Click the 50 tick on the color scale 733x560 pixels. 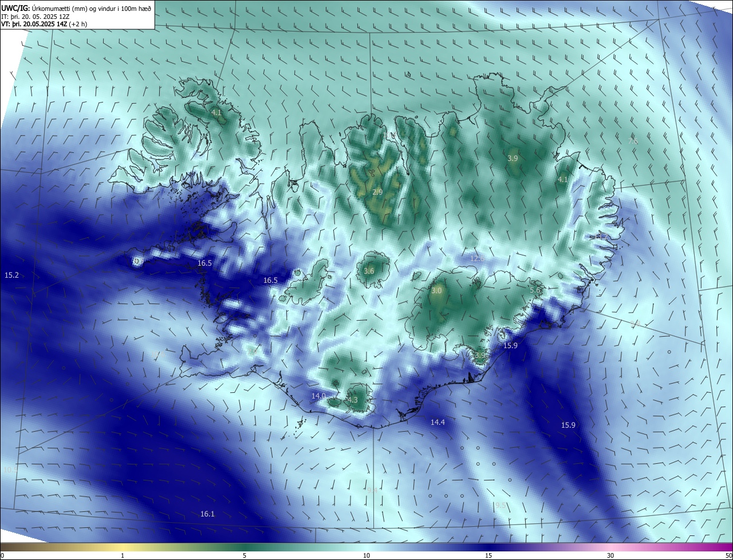728,556
